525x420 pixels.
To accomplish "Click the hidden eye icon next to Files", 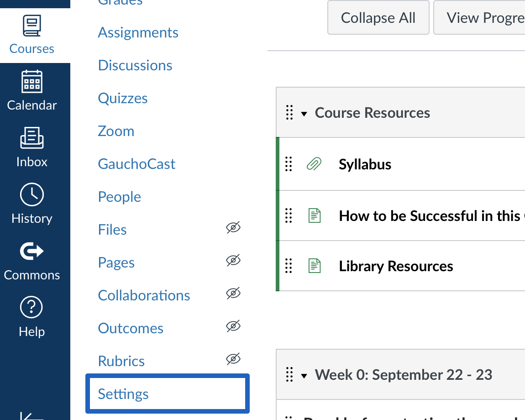I will (233, 227).
